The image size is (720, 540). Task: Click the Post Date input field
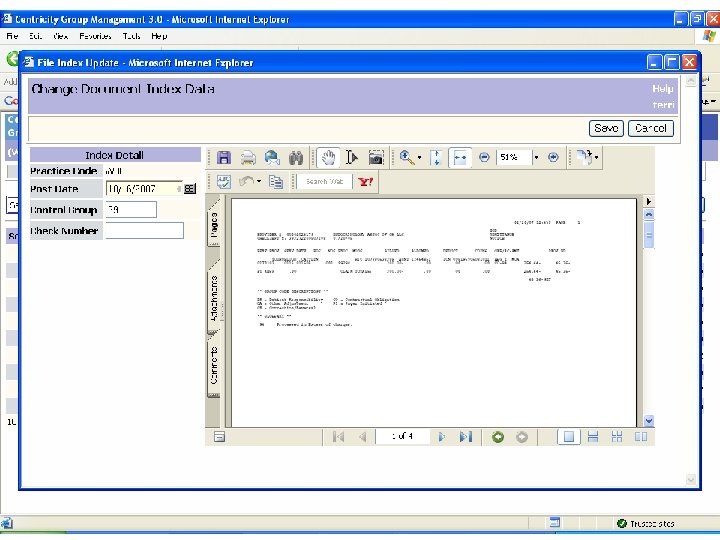coord(144,189)
